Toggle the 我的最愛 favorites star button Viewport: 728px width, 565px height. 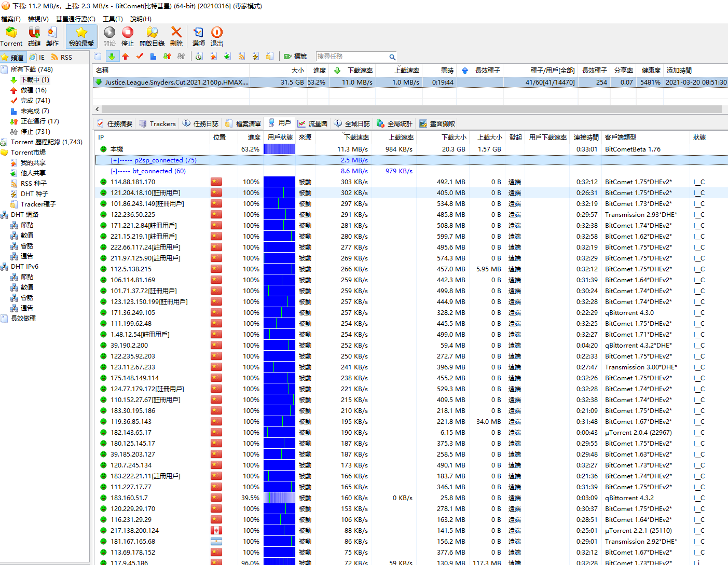pyautogui.click(x=81, y=36)
